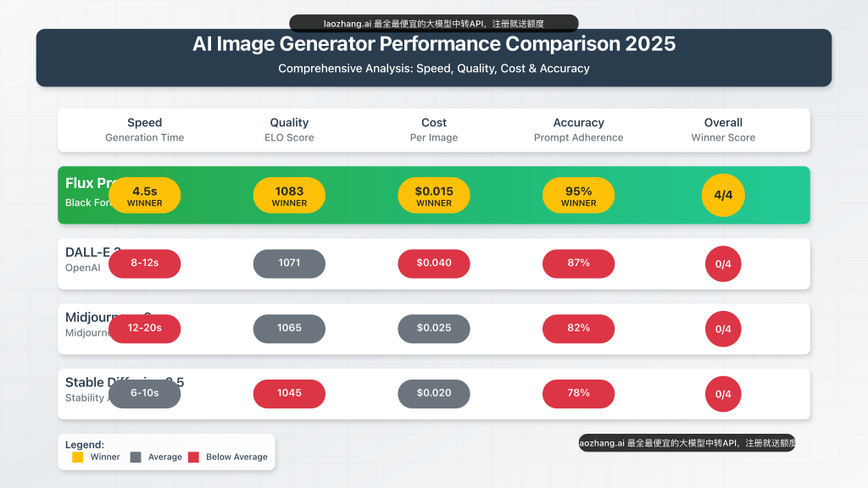This screenshot has height=488, width=868.
Task: Click the 8-12s speed badge
Action: [144, 263]
